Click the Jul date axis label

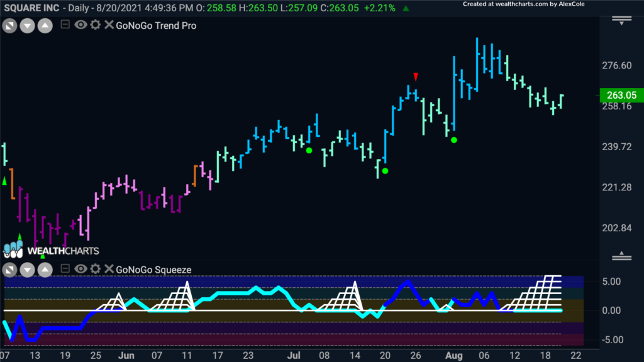pyautogui.click(x=294, y=356)
